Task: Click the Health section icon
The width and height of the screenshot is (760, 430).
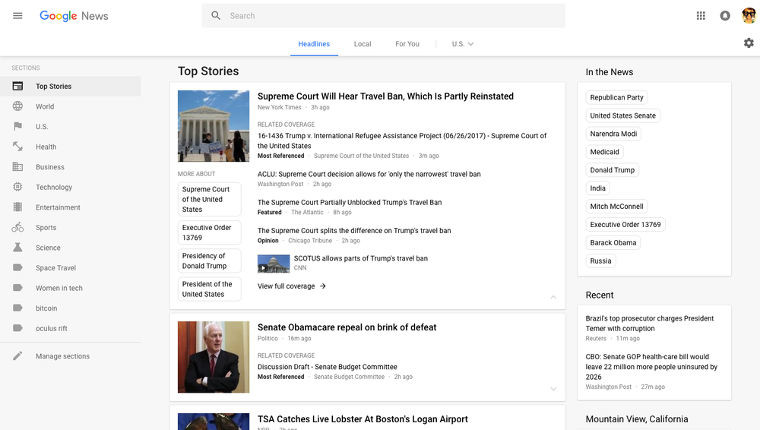Action: 17,146
